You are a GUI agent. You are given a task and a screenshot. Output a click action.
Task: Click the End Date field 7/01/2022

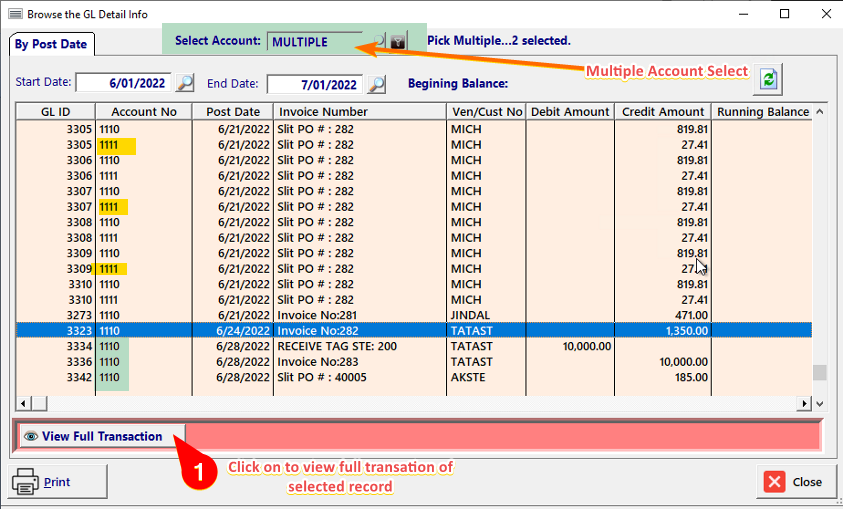click(315, 84)
